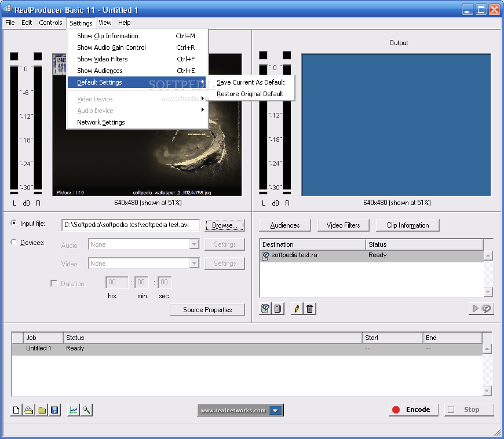Open the View menu
504x439 pixels.
coord(105,23)
